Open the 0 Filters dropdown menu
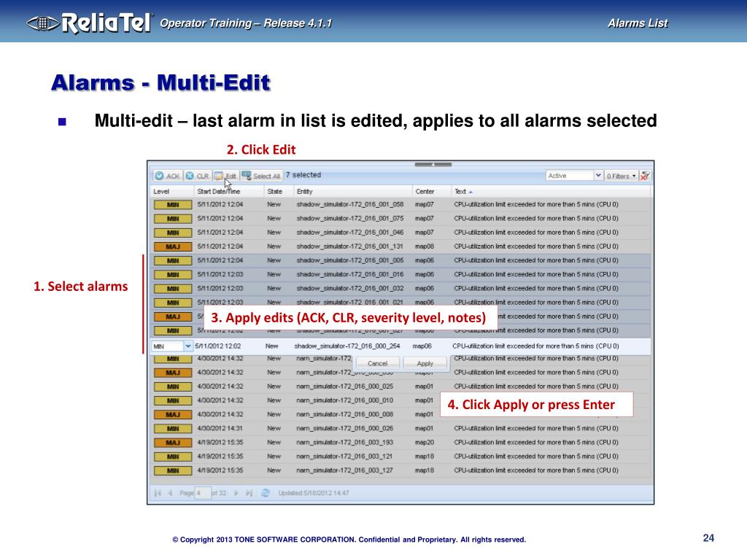This screenshot has height=560, width=747. (622, 176)
